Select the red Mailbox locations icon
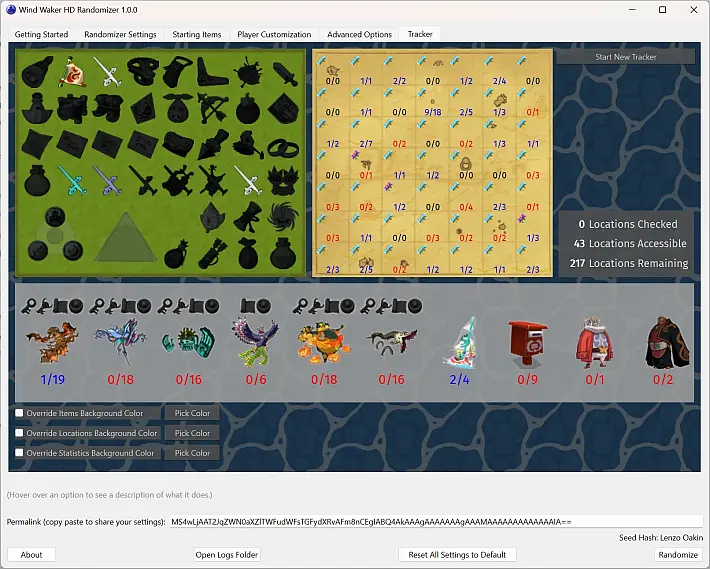 pyautogui.click(x=528, y=343)
